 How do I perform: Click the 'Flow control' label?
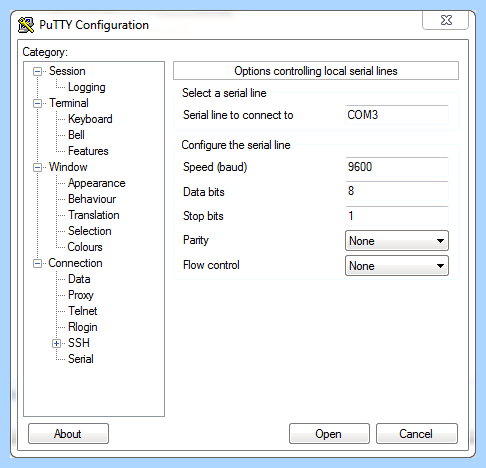pos(211,265)
